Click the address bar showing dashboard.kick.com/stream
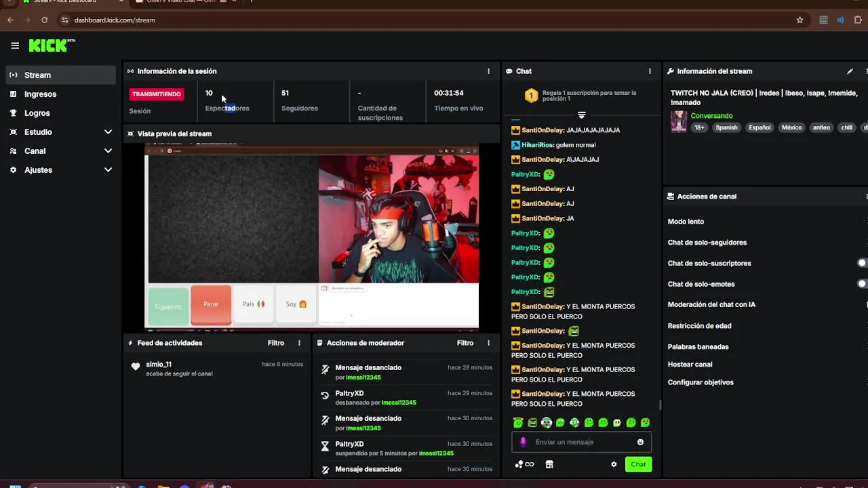 coord(115,20)
